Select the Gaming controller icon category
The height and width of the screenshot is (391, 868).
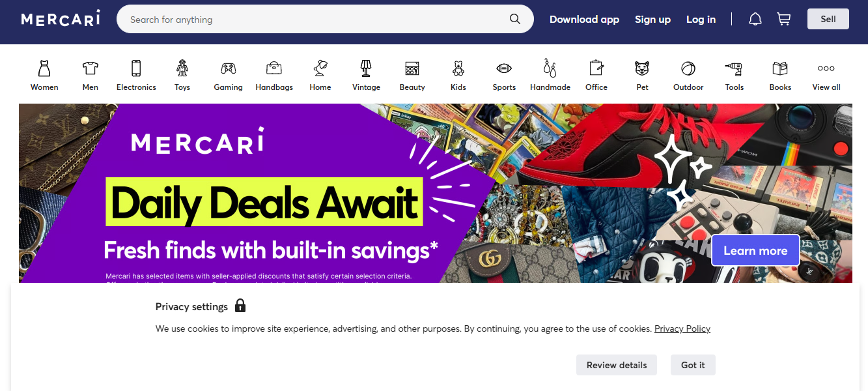(x=228, y=68)
